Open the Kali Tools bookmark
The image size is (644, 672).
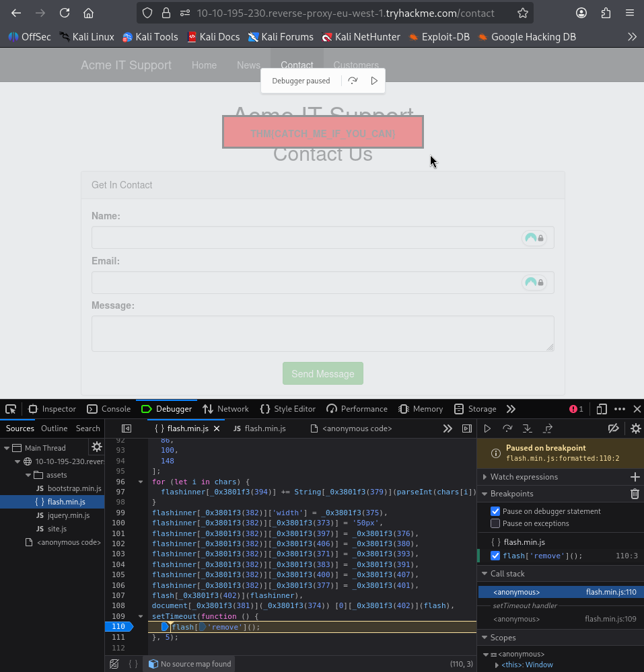(150, 37)
